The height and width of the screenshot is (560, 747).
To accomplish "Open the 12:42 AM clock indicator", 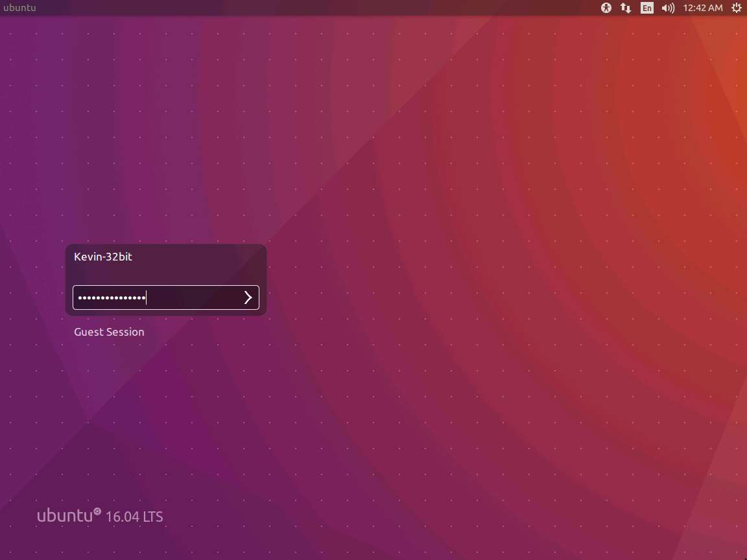I will 702,8.
